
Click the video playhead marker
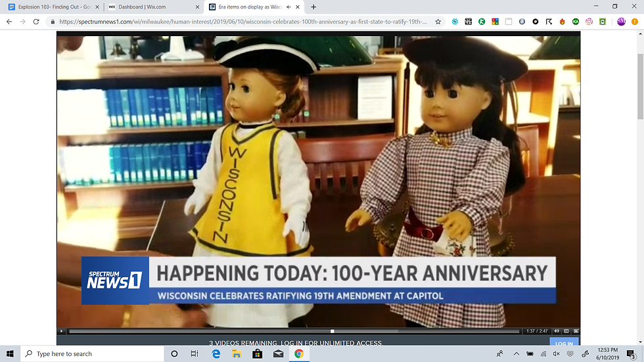click(x=333, y=331)
